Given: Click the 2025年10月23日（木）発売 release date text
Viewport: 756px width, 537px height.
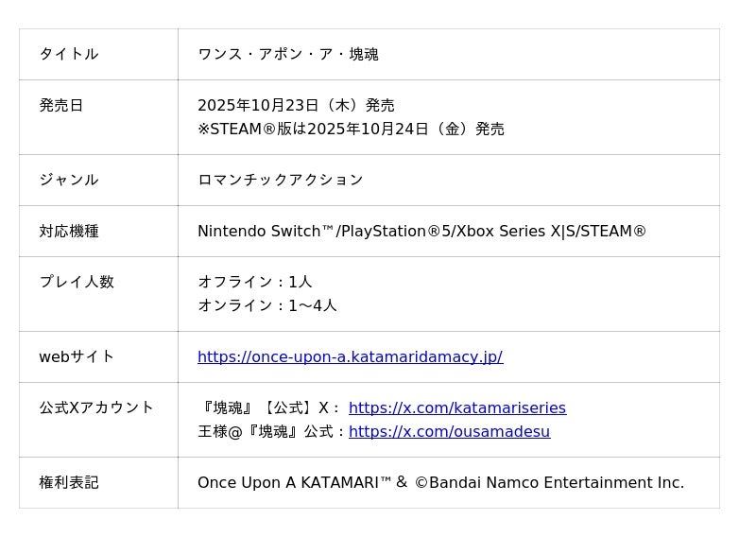Looking at the screenshot, I should [x=296, y=105].
